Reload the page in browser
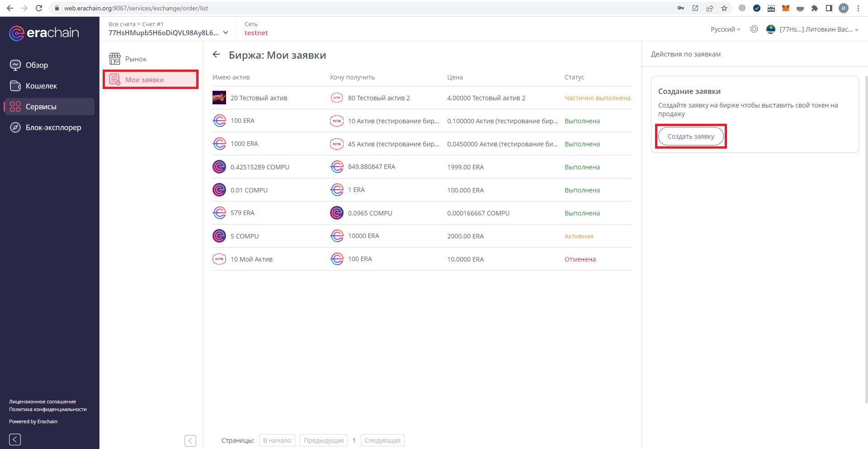The height and width of the screenshot is (449, 868). pyautogui.click(x=39, y=8)
